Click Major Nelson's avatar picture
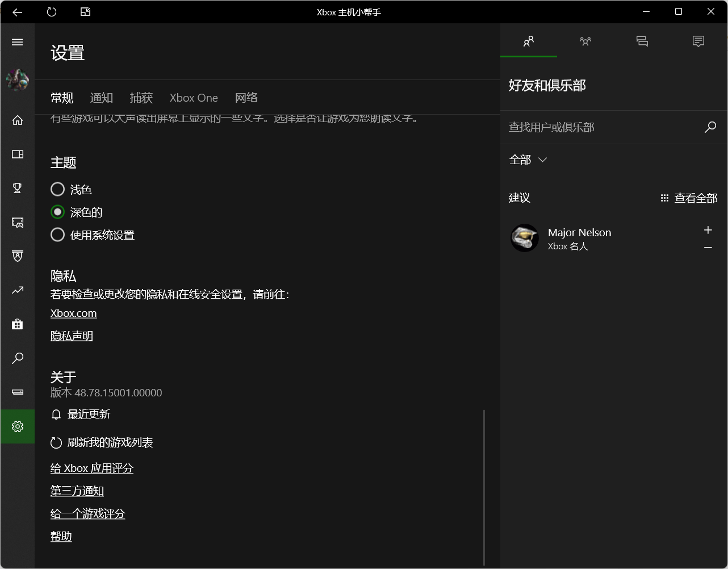The height and width of the screenshot is (569, 728). 525,238
